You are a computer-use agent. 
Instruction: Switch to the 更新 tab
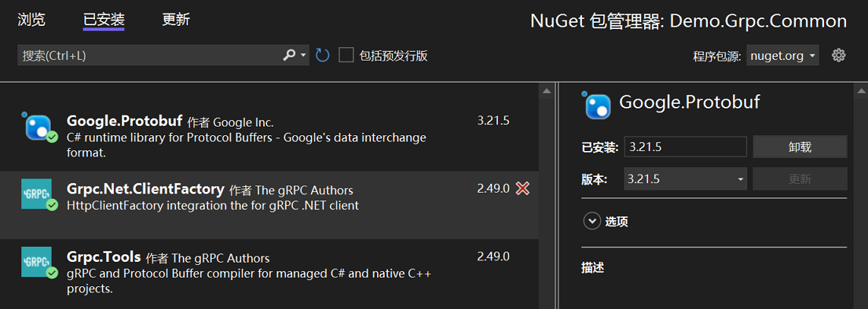pos(176,20)
